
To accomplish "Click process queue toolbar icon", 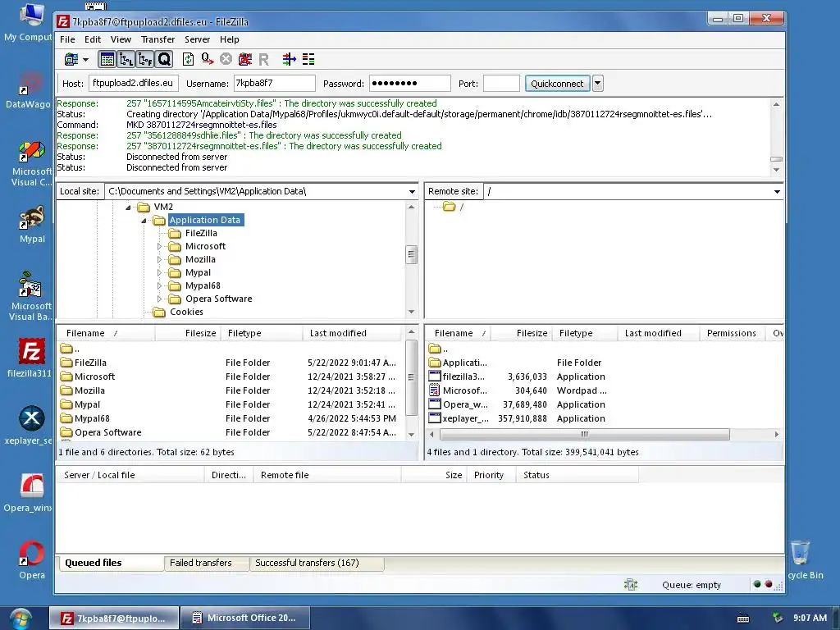I will point(208,59).
